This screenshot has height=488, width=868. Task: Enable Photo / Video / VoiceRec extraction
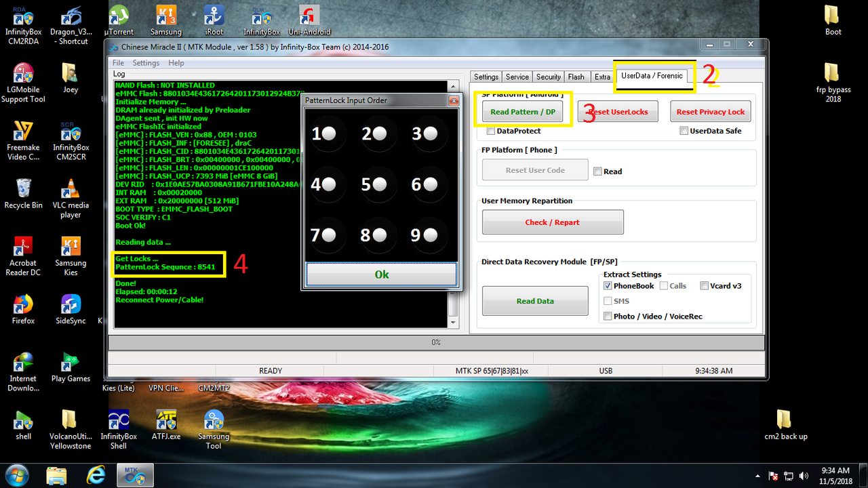click(x=608, y=316)
